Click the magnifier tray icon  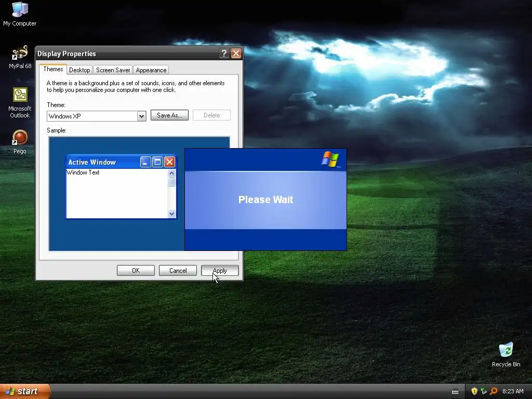click(494, 391)
